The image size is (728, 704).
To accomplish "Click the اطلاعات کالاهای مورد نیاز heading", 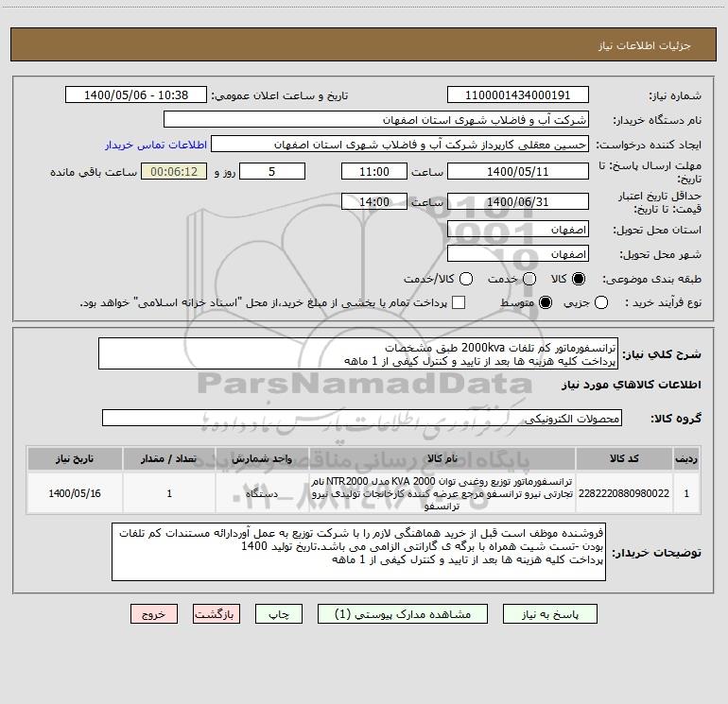I will pos(631,385).
